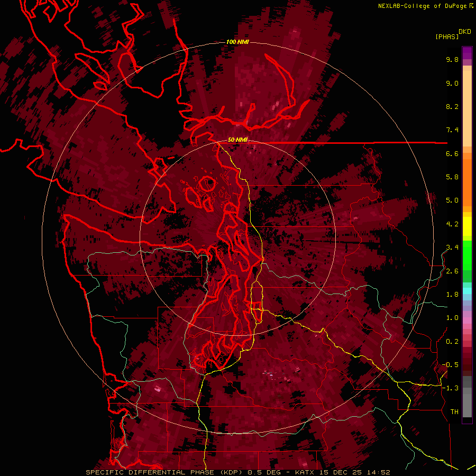Click the 0.5 DEG elevation text
The height and width of the screenshot is (476, 476).
tap(264, 472)
